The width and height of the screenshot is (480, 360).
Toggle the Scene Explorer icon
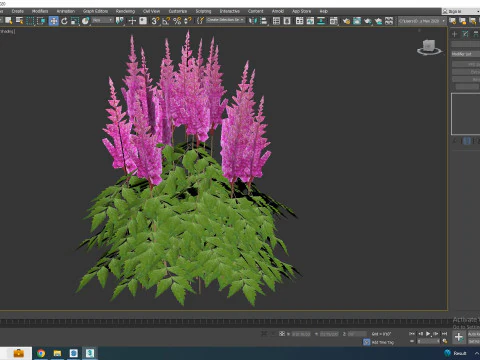[x=276, y=21]
